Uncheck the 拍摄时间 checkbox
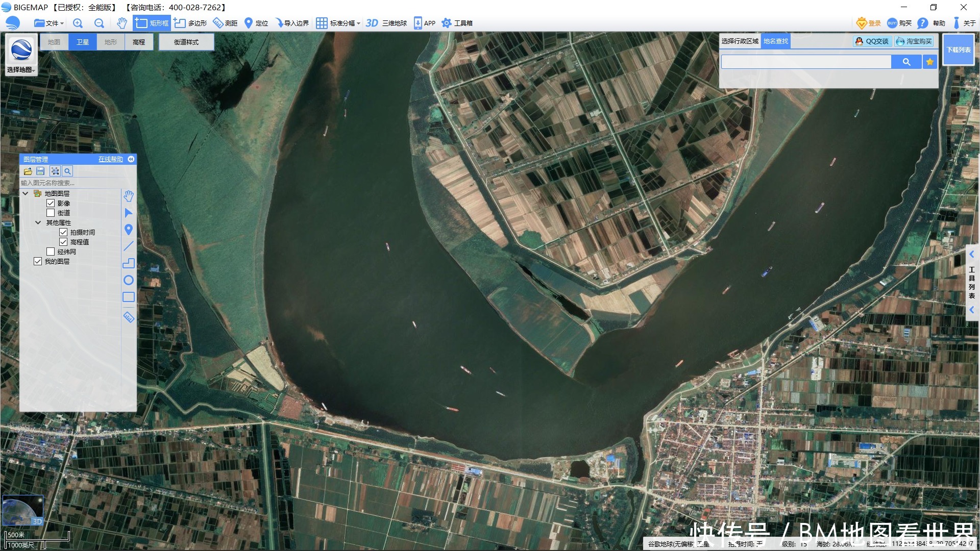 tap(63, 232)
